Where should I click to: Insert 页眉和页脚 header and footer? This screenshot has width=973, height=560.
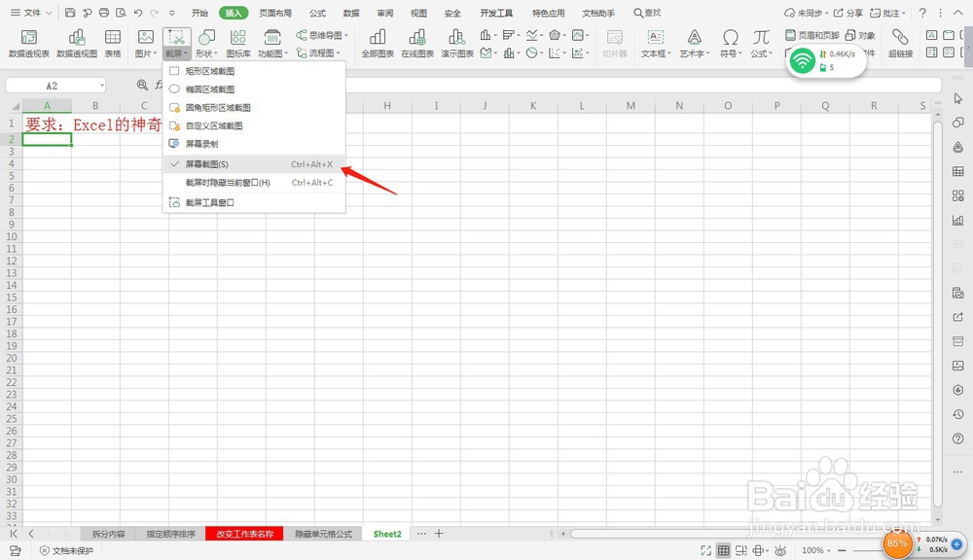[815, 33]
